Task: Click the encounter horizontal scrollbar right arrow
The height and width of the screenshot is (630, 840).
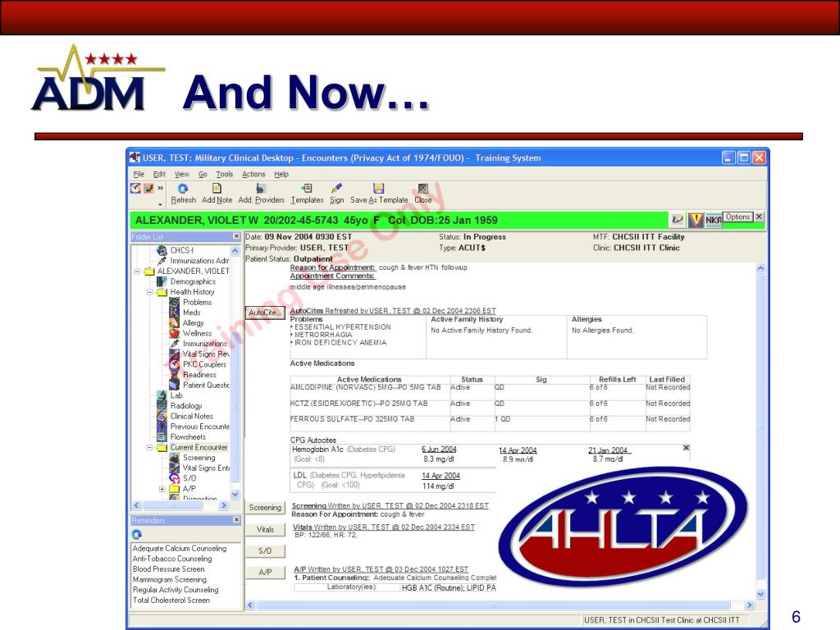Action: coord(750,605)
